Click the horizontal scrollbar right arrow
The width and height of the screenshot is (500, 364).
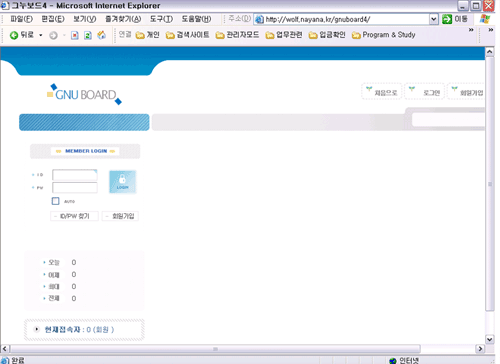480,349
